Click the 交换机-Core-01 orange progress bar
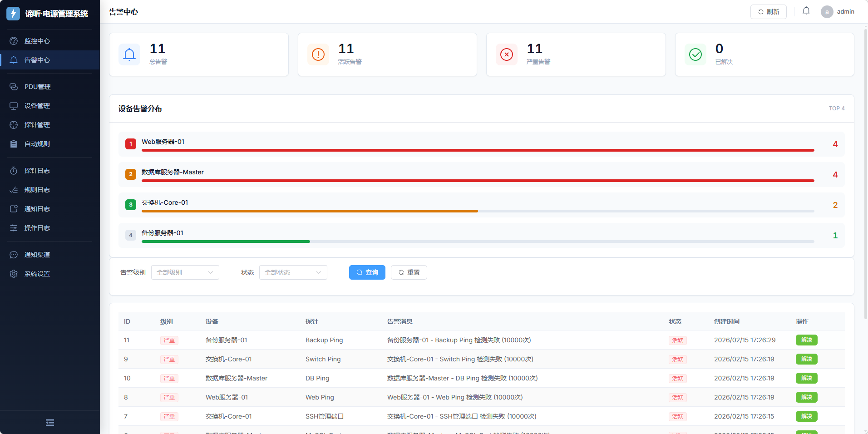The image size is (868, 434). click(x=310, y=211)
